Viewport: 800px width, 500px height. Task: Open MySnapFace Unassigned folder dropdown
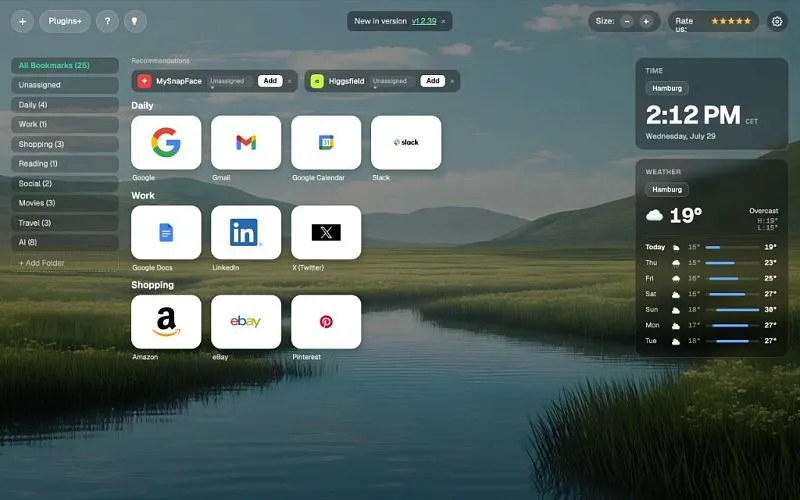tap(228, 81)
